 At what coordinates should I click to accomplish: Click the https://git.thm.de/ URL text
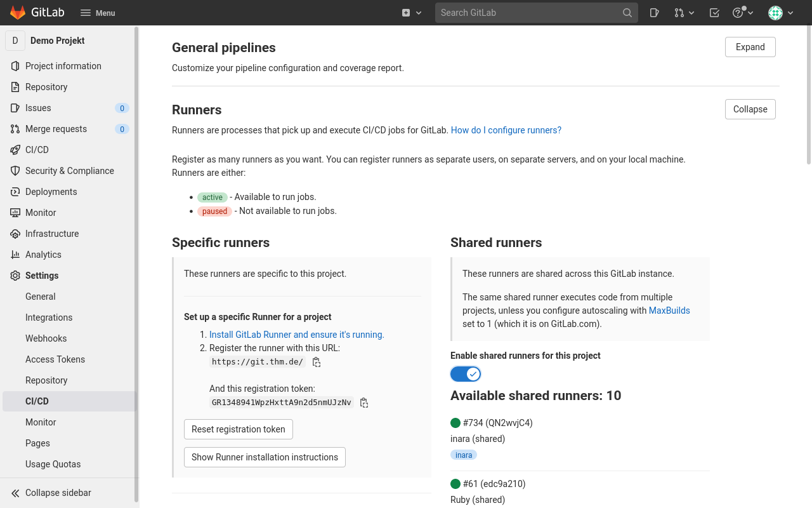[x=258, y=362]
